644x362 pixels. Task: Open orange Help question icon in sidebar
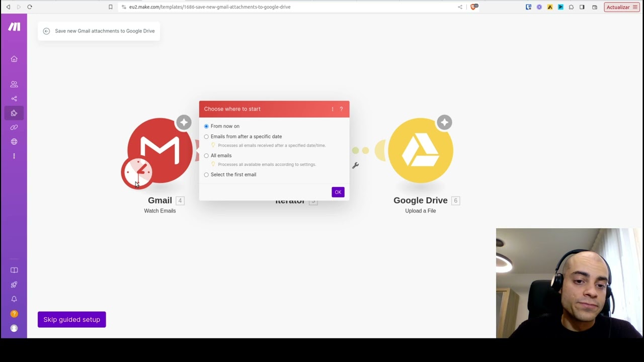click(x=14, y=314)
